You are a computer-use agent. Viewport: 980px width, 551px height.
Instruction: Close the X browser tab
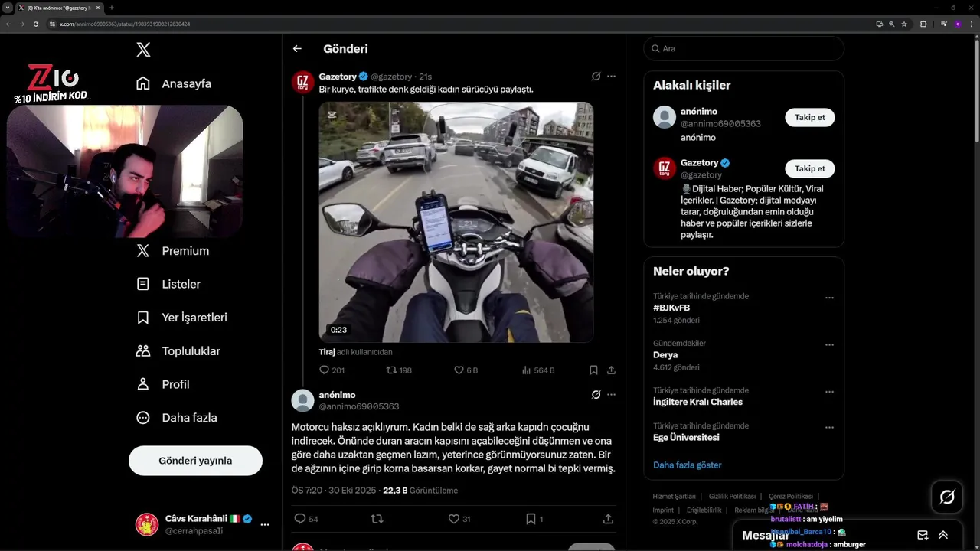click(x=98, y=8)
